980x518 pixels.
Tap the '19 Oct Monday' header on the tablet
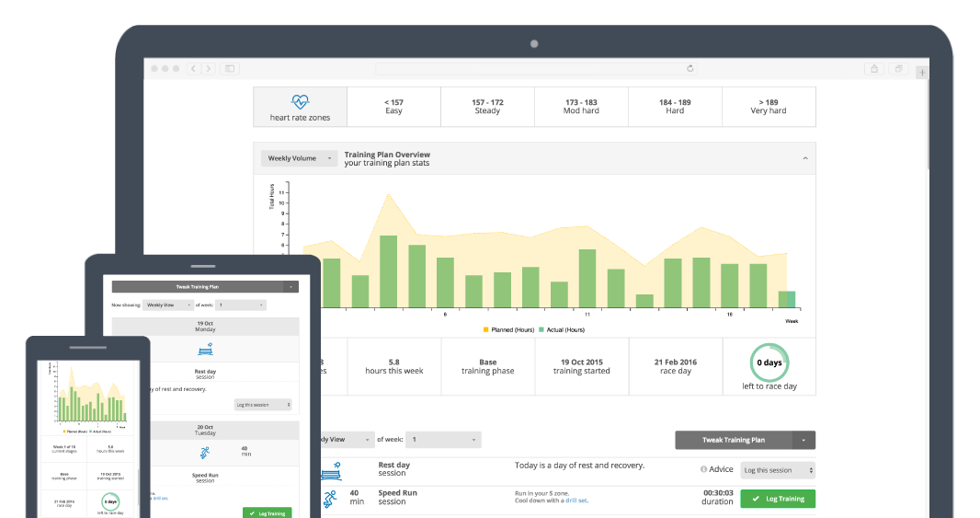[205, 327]
